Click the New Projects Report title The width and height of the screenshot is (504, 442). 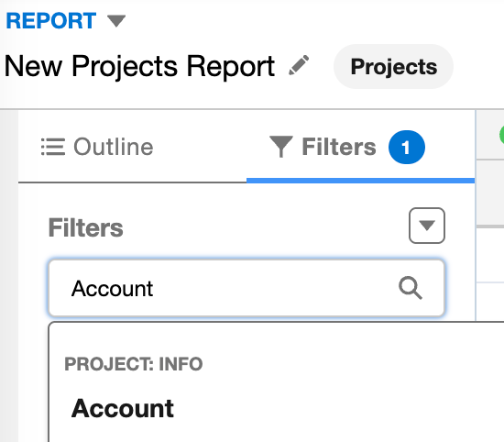tap(139, 66)
